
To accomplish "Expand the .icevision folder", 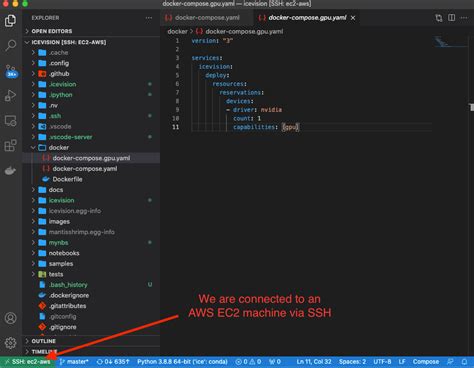I will pos(91,84).
